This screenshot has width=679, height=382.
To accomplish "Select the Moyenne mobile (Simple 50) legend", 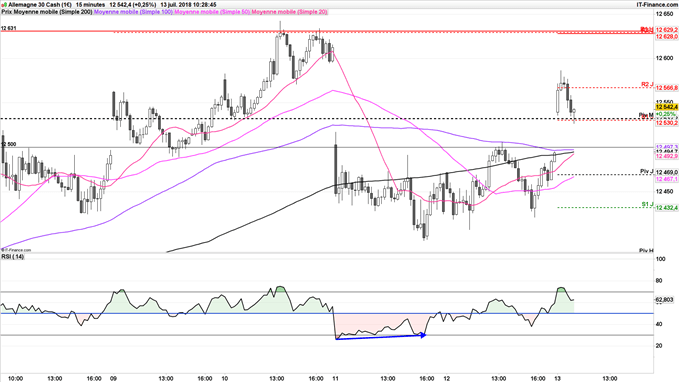I will tap(212, 12).
